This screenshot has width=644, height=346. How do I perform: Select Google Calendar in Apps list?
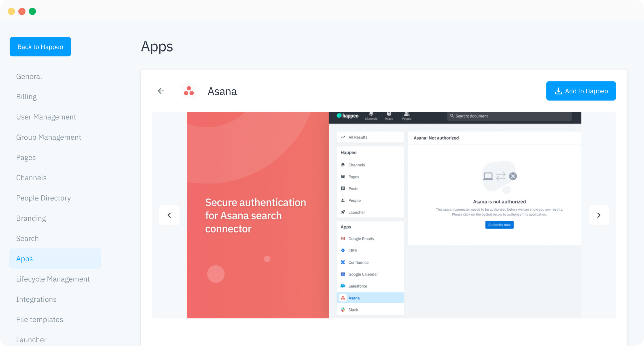(370, 274)
